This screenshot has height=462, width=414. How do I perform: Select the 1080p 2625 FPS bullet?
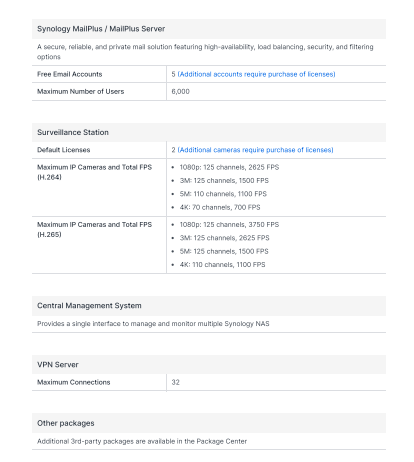click(x=229, y=167)
